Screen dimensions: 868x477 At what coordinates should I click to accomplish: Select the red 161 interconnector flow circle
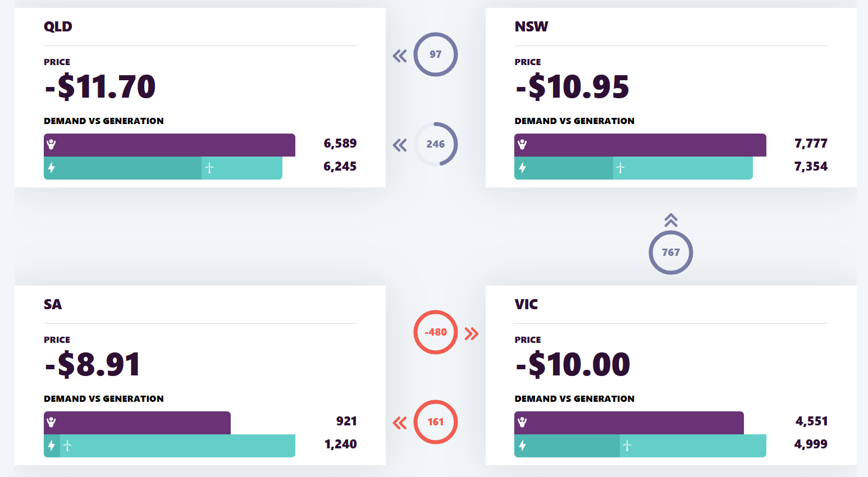coord(436,422)
